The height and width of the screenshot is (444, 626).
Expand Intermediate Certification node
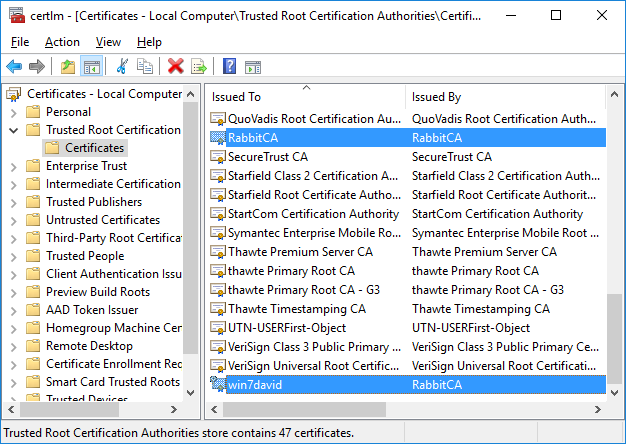click(x=14, y=185)
